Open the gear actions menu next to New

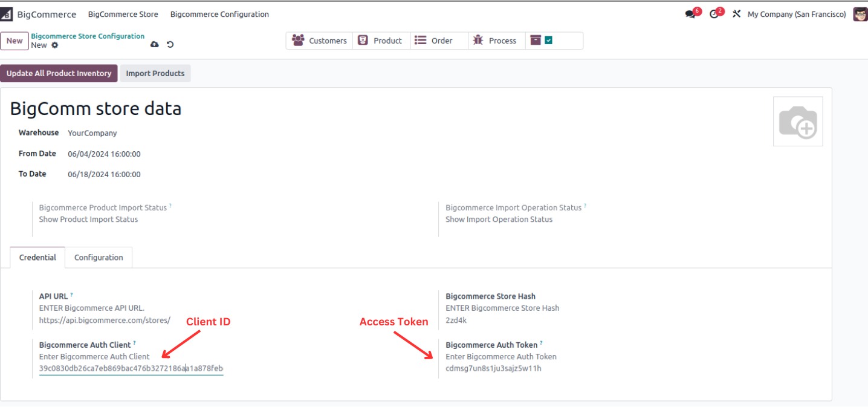pyautogui.click(x=54, y=45)
